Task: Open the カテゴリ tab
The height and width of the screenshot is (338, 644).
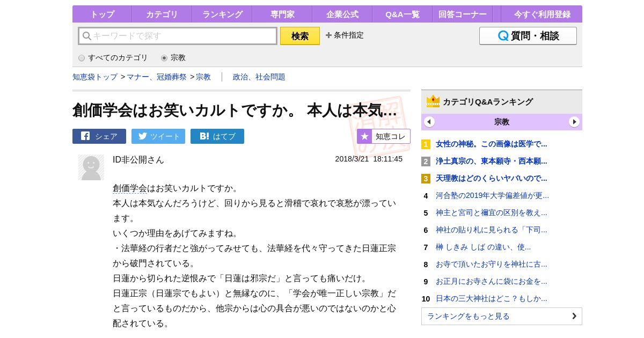Action: pos(162,14)
